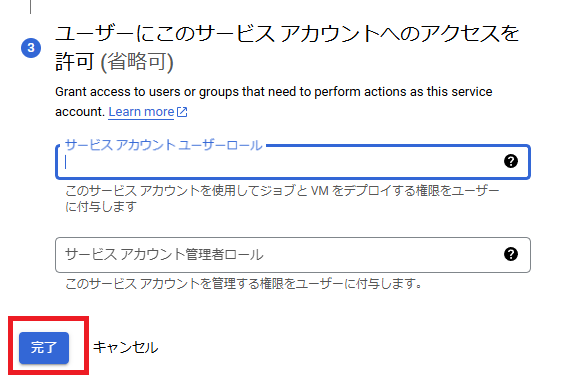Click the キャンセル button
The image size is (570, 390).
pos(125,347)
